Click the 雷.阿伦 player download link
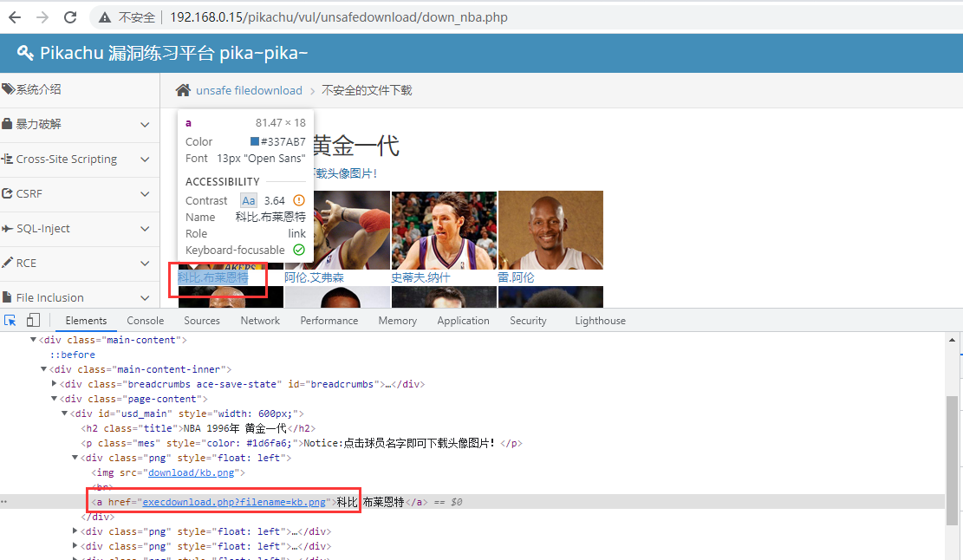The image size is (963, 560). [518, 277]
